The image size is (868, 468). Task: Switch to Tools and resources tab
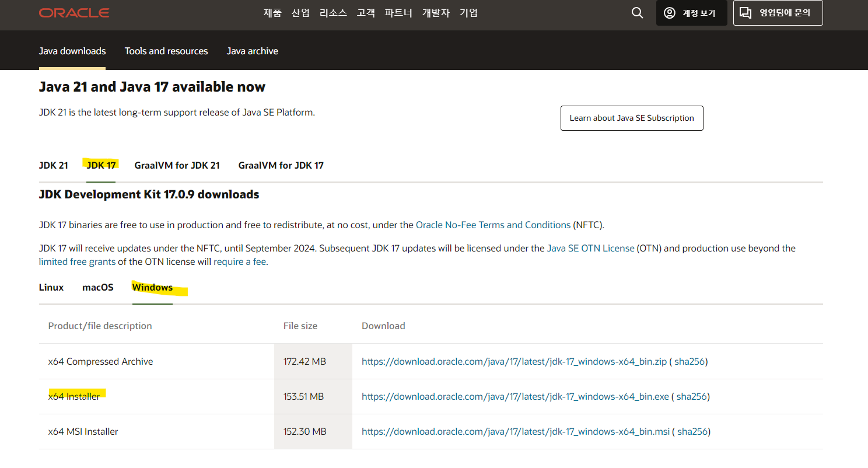(x=166, y=51)
